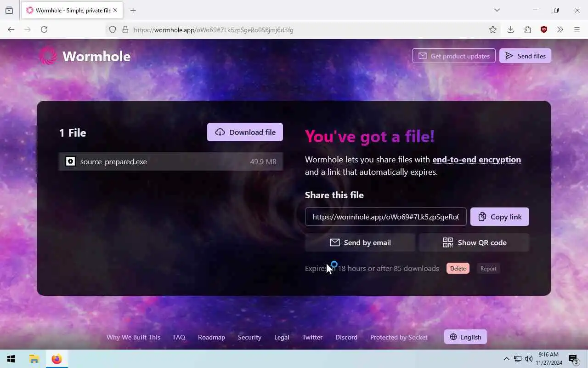Click into the share link text field
This screenshot has width=588, height=368.
coord(386,217)
